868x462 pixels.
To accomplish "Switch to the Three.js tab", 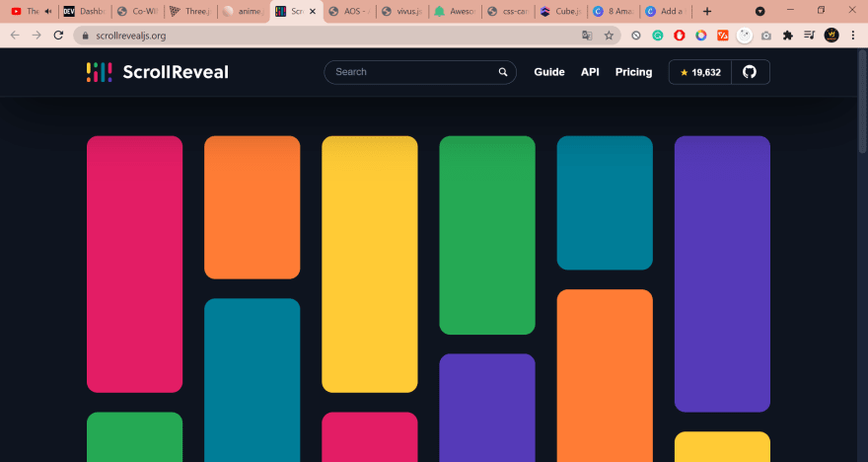I will [x=189, y=11].
